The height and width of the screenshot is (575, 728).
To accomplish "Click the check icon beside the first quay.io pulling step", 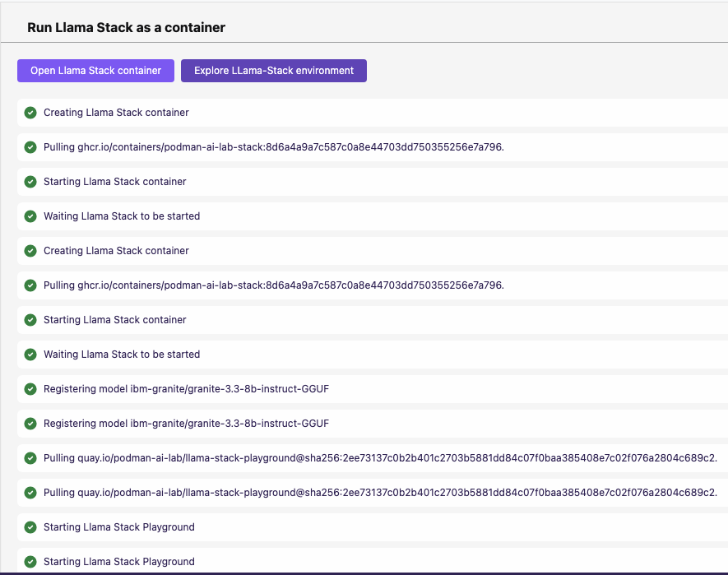I will coord(30,458).
